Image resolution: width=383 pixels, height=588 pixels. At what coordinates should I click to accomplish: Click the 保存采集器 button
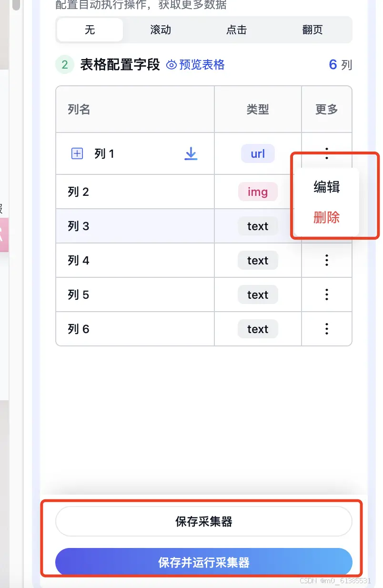[203, 521]
